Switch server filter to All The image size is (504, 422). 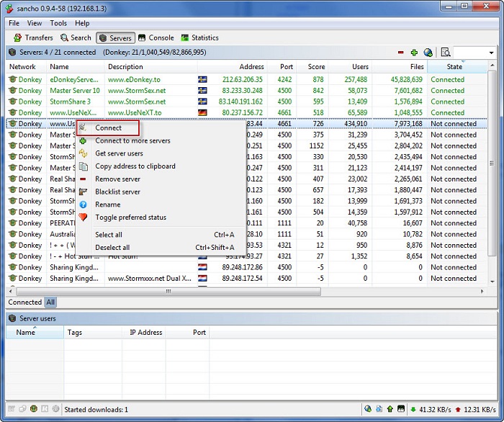pyautogui.click(x=50, y=302)
